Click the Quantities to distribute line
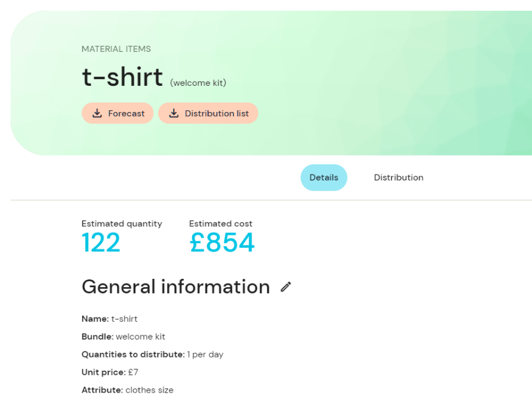The image size is (532, 398). coord(152,355)
